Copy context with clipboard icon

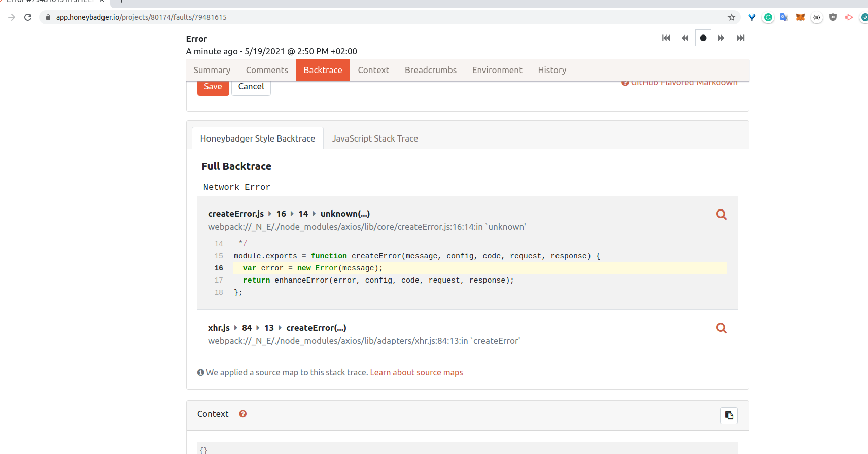729,415
